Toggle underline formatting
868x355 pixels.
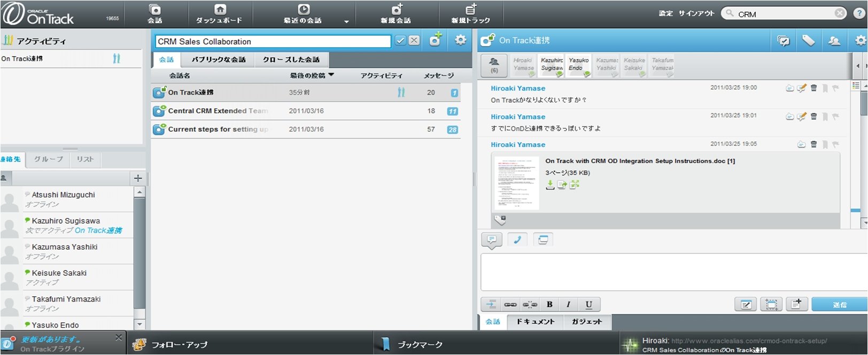point(588,305)
